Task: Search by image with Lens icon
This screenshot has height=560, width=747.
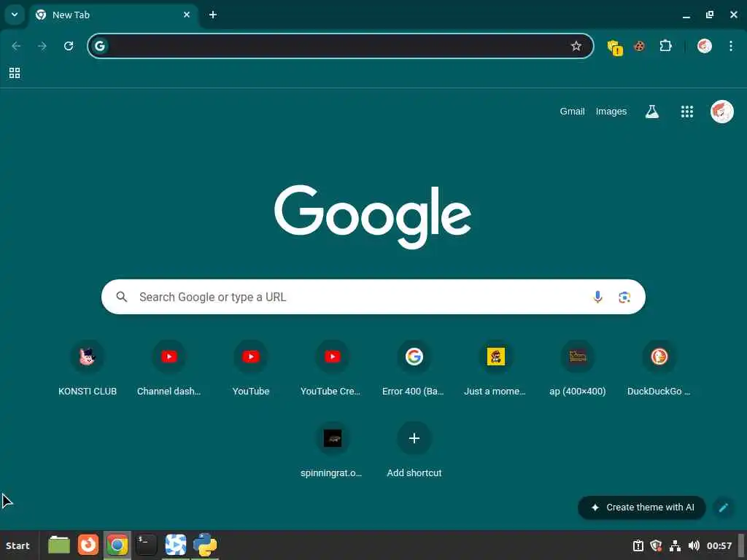Action: [624, 297]
